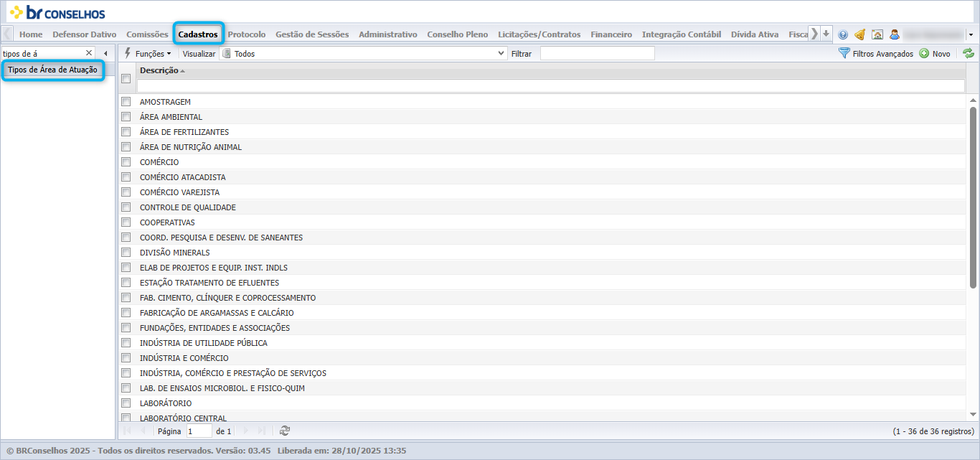The image size is (980, 460).
Task: Click the Novo button
Action: 935,54
